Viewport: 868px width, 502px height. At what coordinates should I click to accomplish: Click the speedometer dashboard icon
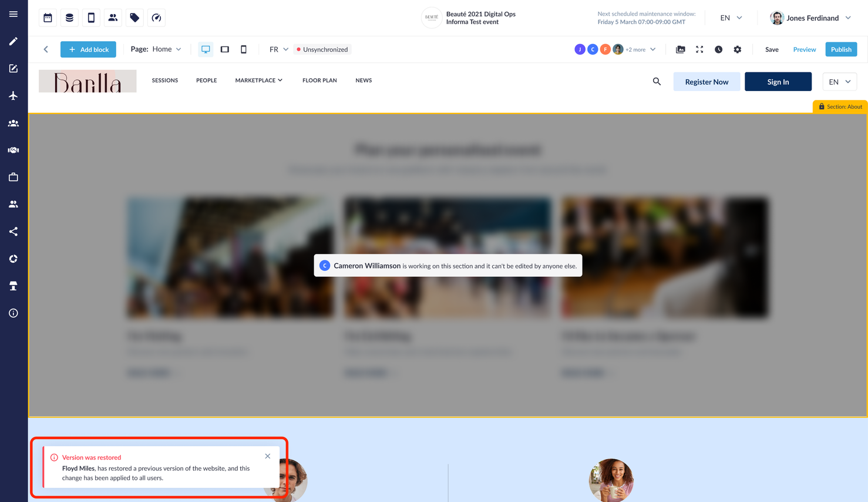pos(156,18)
